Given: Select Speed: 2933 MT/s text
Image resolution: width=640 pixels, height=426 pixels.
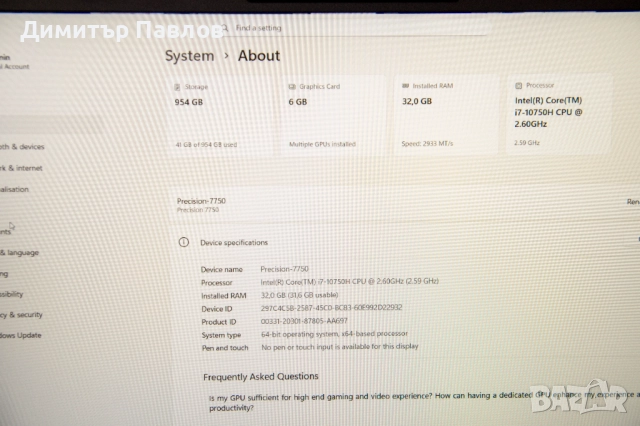Looking at the screenshot, I should click(x=427, y=144).
